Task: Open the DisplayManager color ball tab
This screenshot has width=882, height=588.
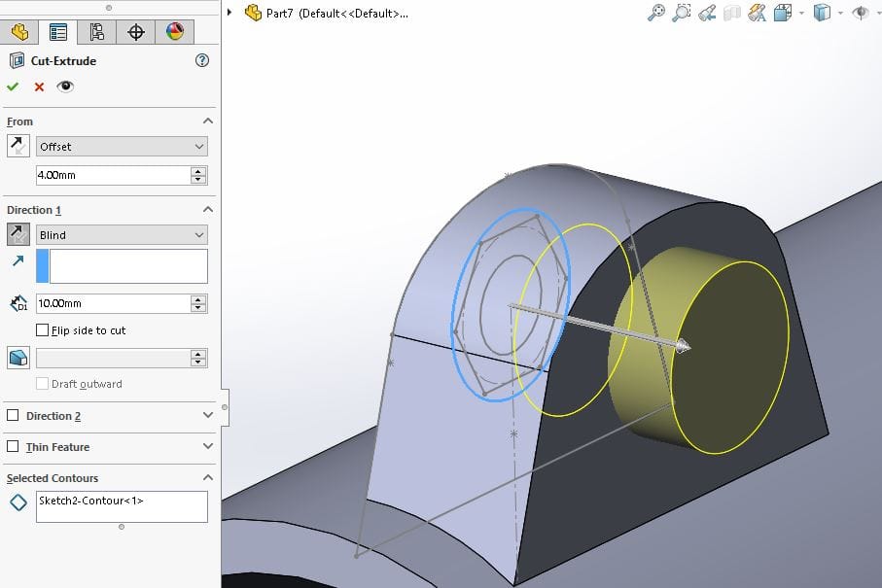Action: pyautogui.click(x=174, y=32)
